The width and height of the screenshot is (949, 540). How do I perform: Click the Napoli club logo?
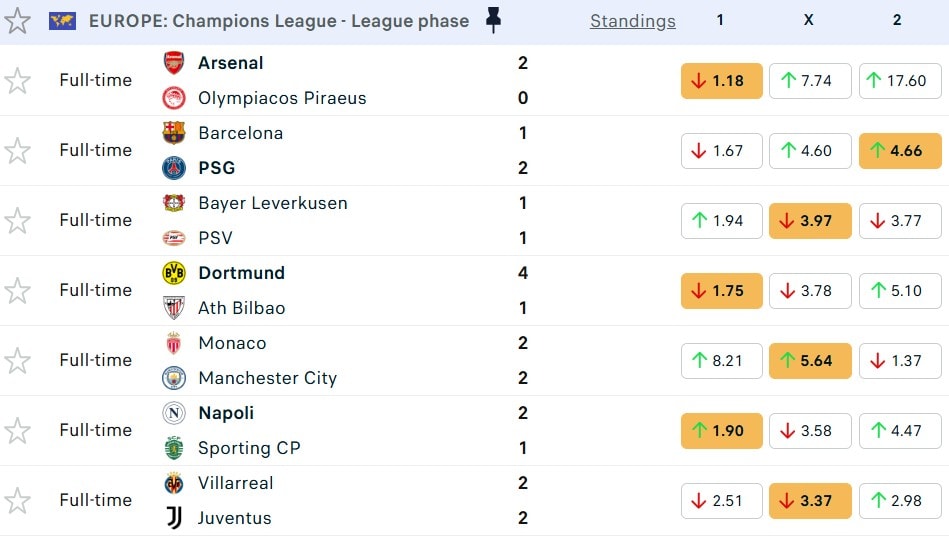(174, 413)
